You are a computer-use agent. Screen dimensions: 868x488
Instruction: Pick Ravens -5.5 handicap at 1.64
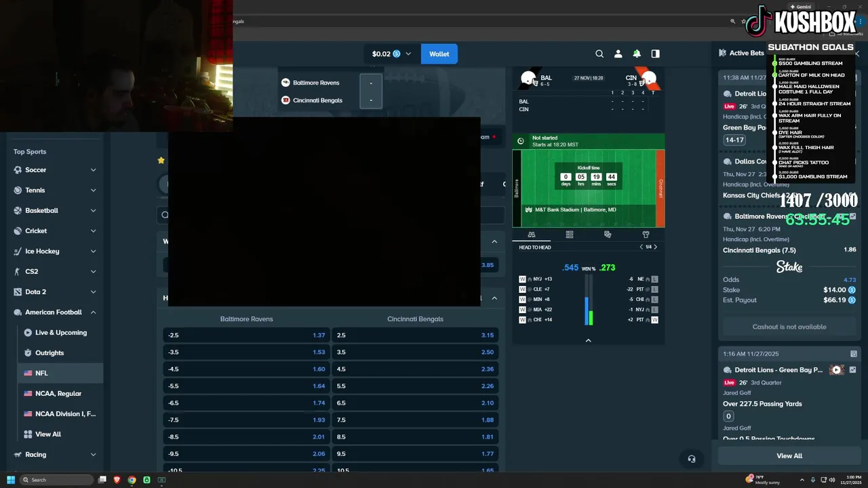(246, 386)
